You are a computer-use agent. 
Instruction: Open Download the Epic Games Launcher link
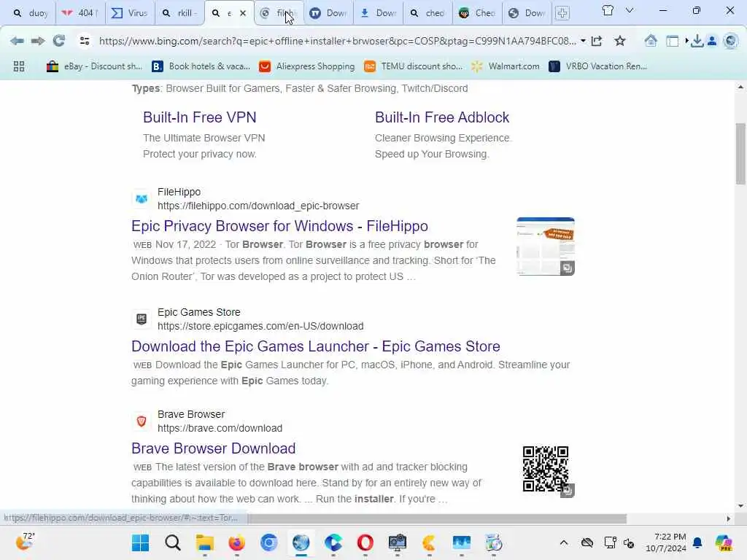click(315, 346)
